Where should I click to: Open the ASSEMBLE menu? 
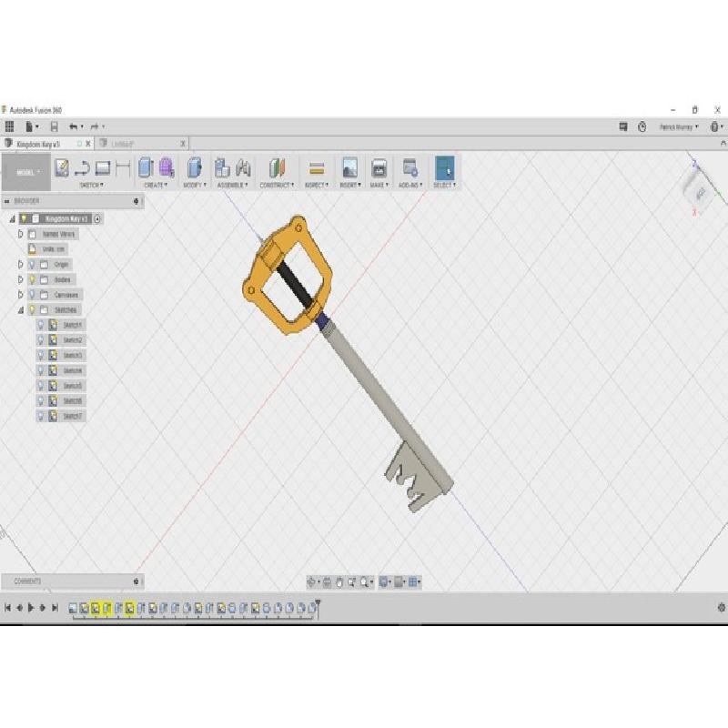[233, 186]
